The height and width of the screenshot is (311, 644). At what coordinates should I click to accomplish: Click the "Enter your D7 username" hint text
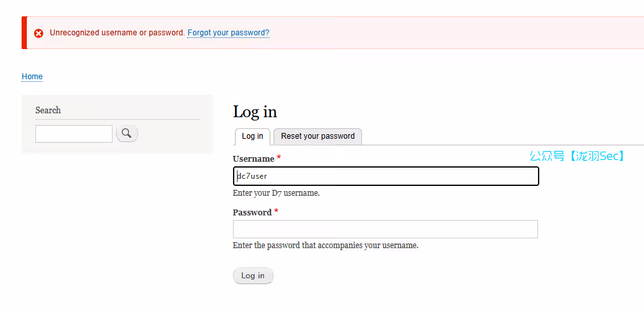tap(276, 193)
